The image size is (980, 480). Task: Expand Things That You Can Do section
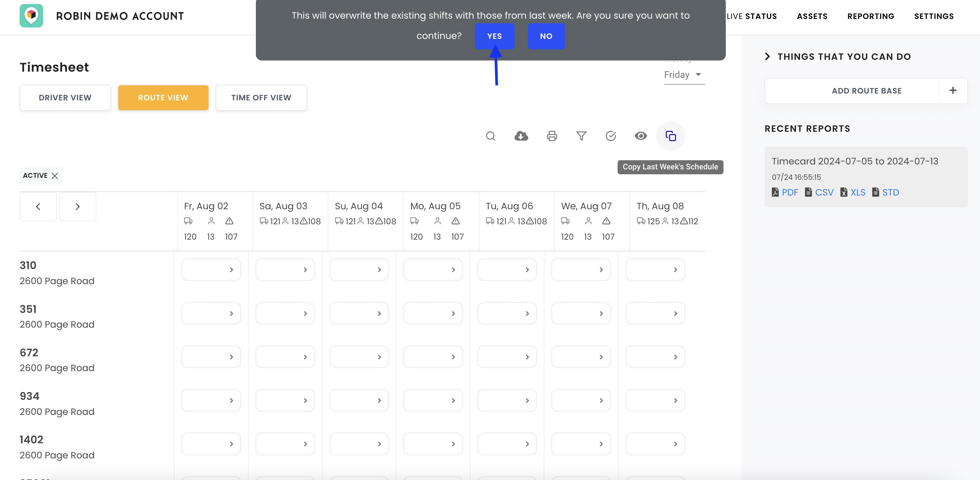point(838,57)
